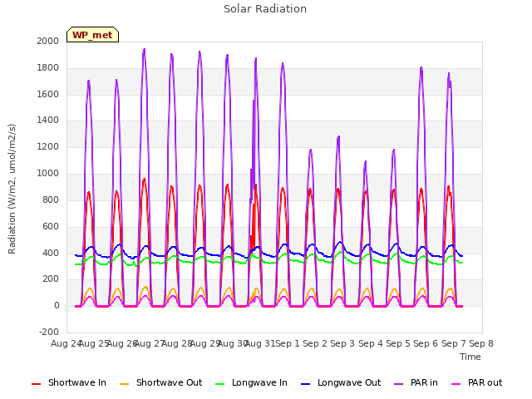532x399 pixels.
Task: Click the blue Longwave Out color marker
Action: (305, 384)
